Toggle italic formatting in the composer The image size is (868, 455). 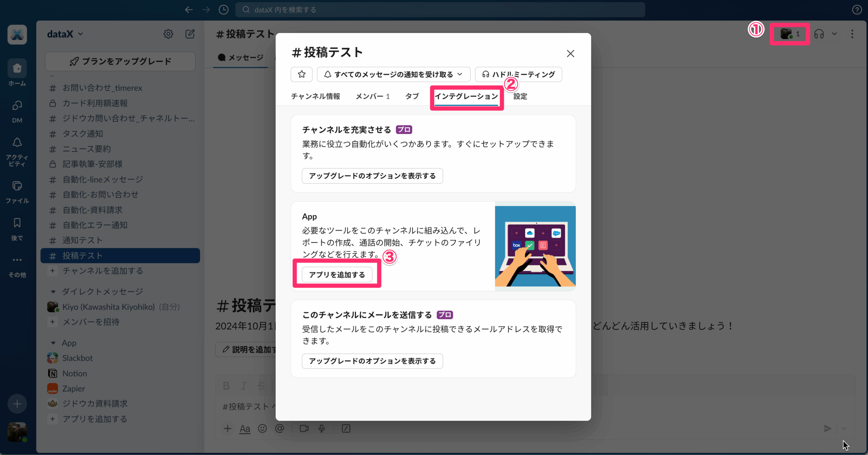[244, 386]
